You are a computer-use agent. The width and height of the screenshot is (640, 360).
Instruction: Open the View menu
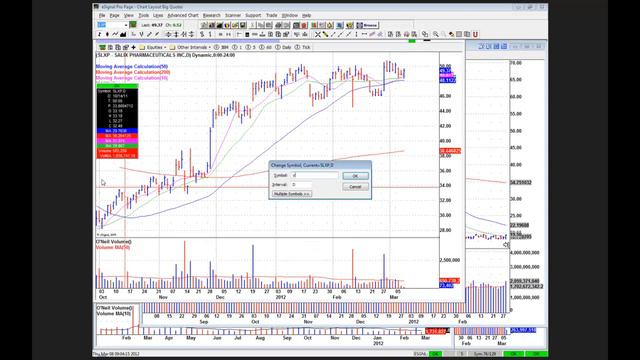(129, 16)
